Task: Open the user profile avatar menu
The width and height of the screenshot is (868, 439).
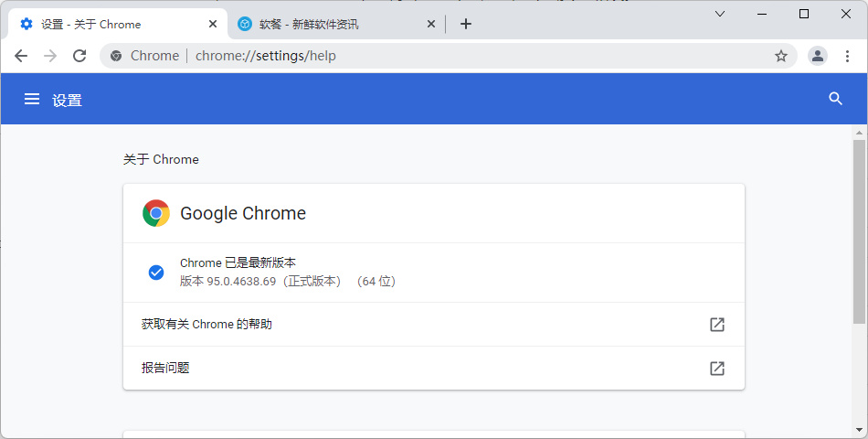Action: pyautogui.click(x=818, y=56)
